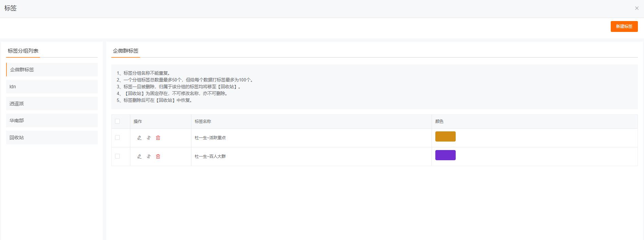This screenshot has height=240, width=644.
Task: Click the 企微群标签 tab heading
Action: pyautogui.click(x=126, y=51)
